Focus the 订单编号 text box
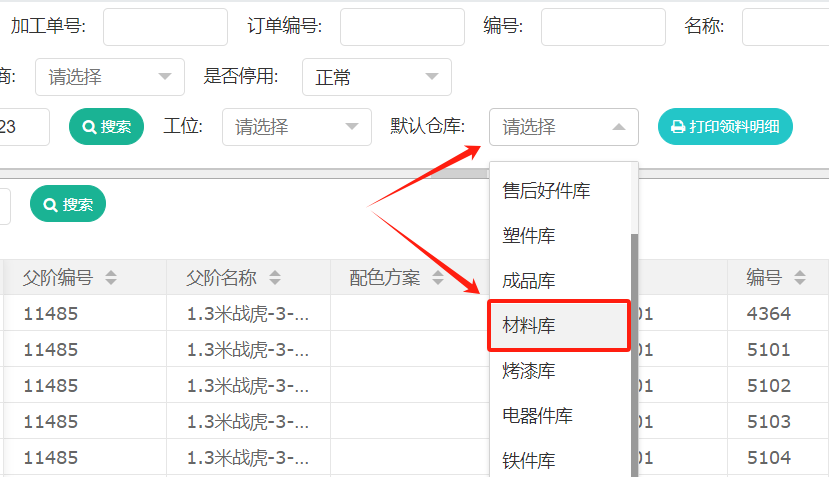 click(402, 27)
